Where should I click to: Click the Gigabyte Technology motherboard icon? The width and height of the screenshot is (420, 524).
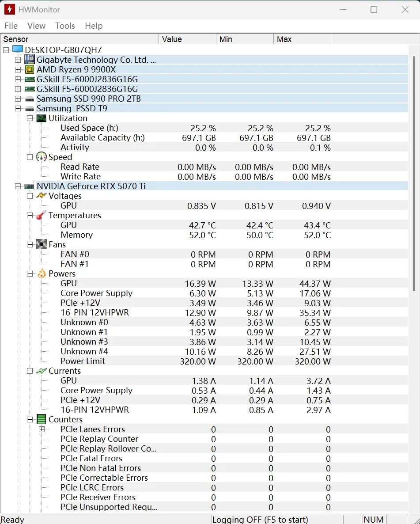tap(30, 60)
